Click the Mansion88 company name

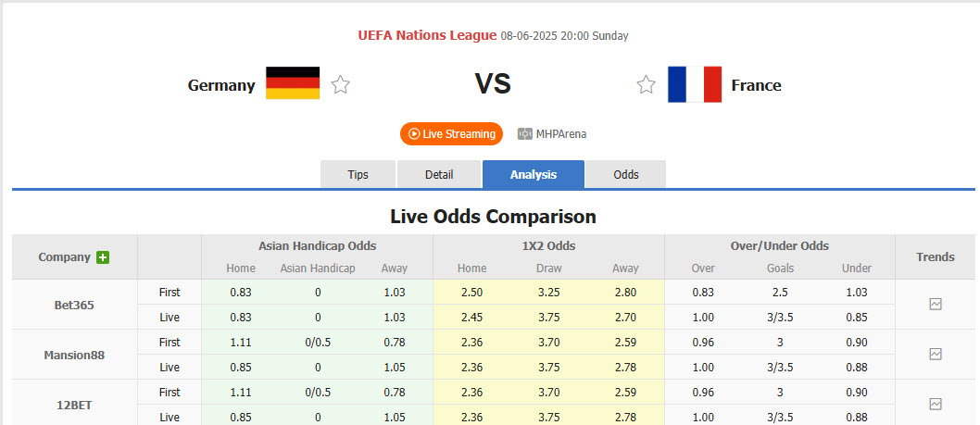pyautogui.click(x=74, y=355)
